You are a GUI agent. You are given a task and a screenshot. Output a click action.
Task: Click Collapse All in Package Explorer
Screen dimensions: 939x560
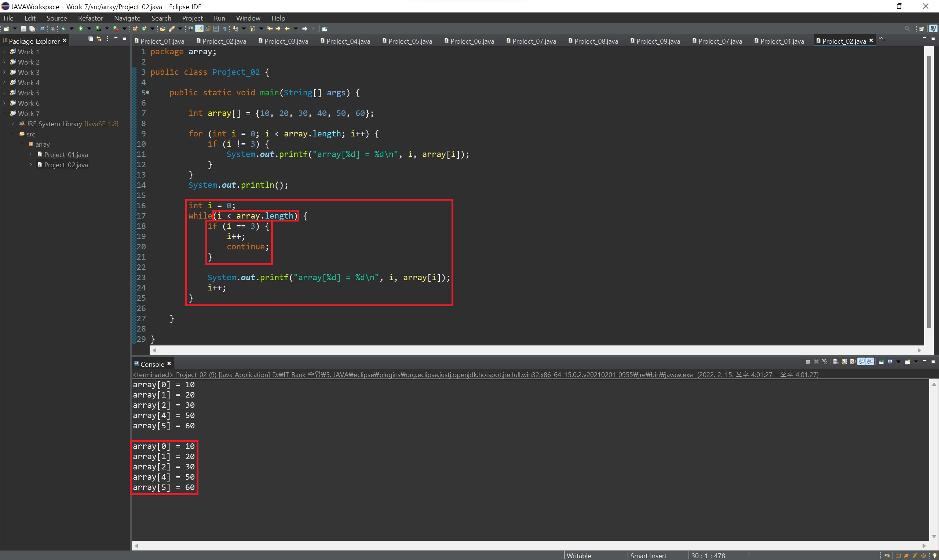pyautogui.click(x=91, y=39)
